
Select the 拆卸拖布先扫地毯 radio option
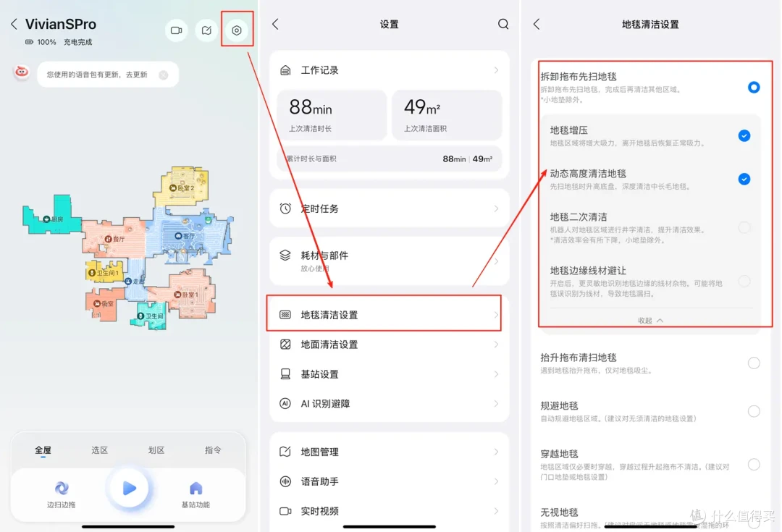[x=754, y=88]
